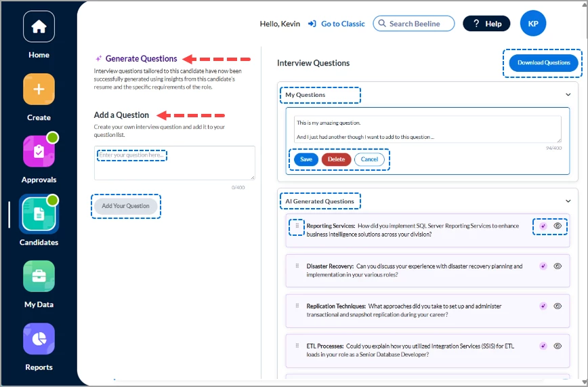Hide the Reporting Services question with eye icon
Image resolution: width=588 pixels, height=387 pixels.
[558, 226]
